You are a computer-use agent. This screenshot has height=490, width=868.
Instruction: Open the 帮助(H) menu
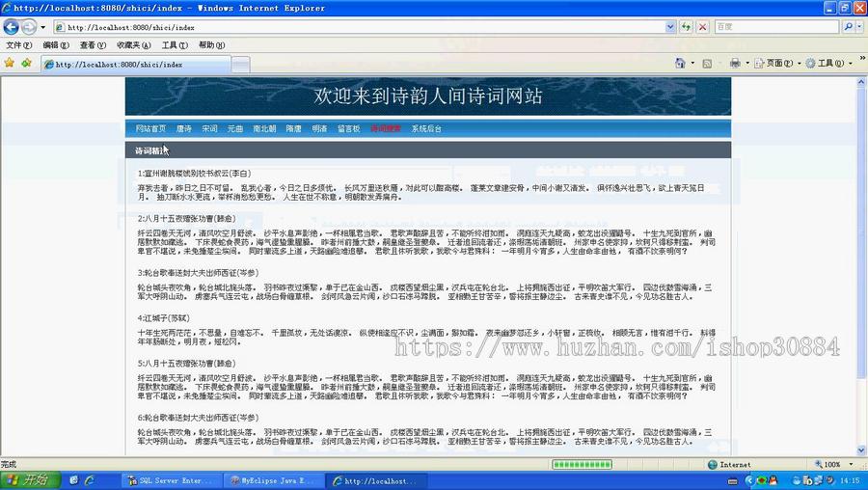point(211,45)
